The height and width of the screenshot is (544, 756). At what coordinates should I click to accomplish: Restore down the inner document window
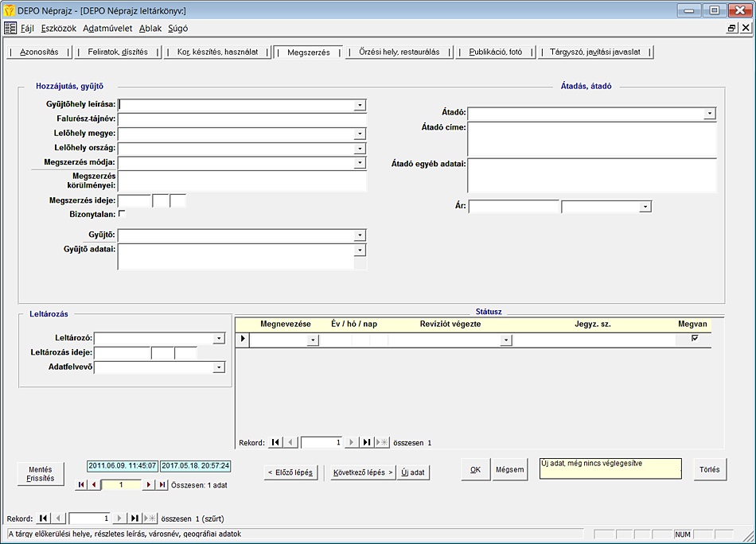731,28
